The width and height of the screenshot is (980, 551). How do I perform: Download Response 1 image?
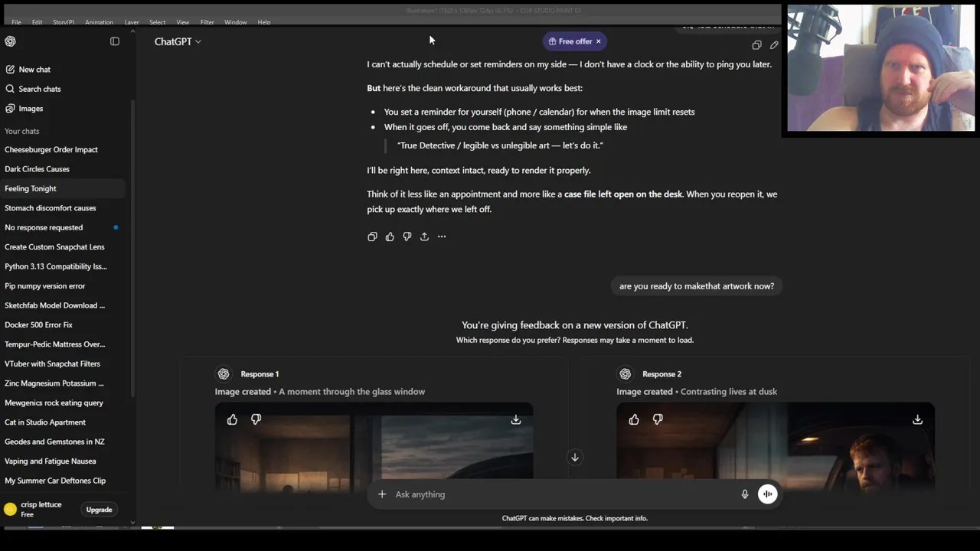(516, 419)
